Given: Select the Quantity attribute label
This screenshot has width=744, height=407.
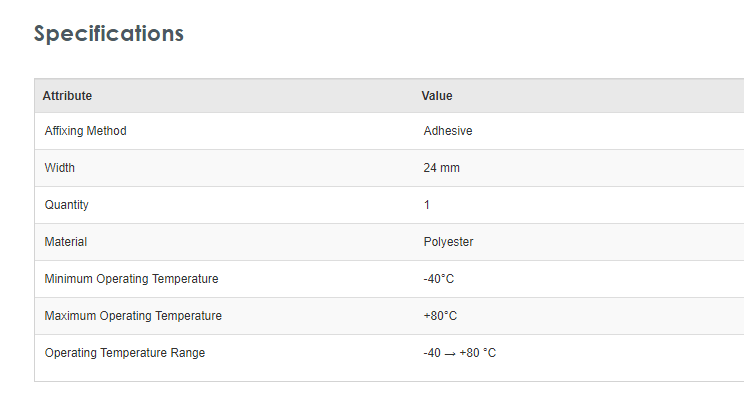Looking at the screenshot, I should click(x=66, y=205).
